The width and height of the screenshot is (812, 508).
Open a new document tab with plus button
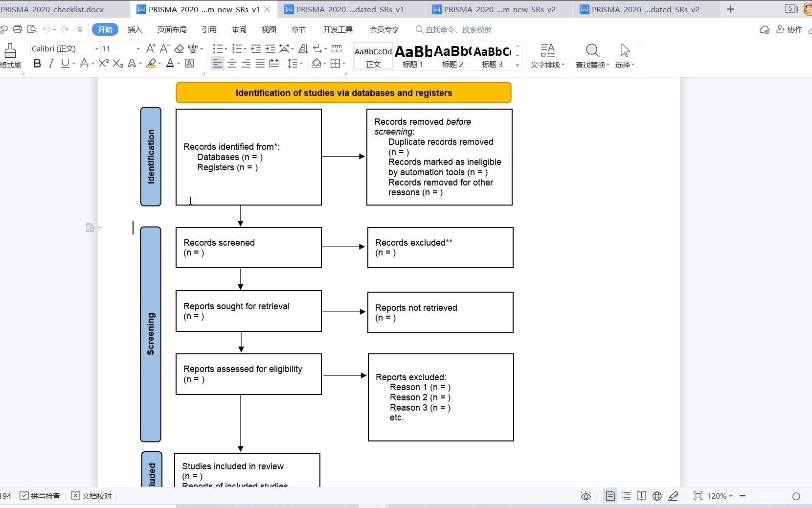click(x=730, y=9)
